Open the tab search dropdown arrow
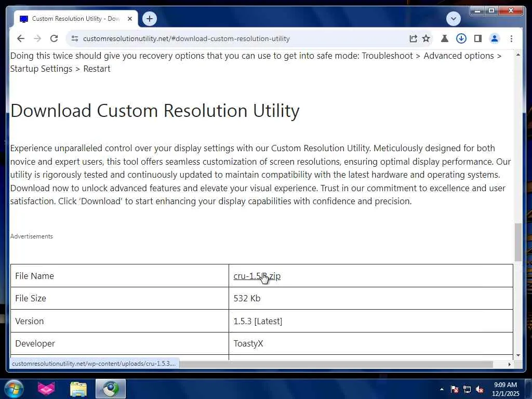532x399 pixels. pos(453,19)
